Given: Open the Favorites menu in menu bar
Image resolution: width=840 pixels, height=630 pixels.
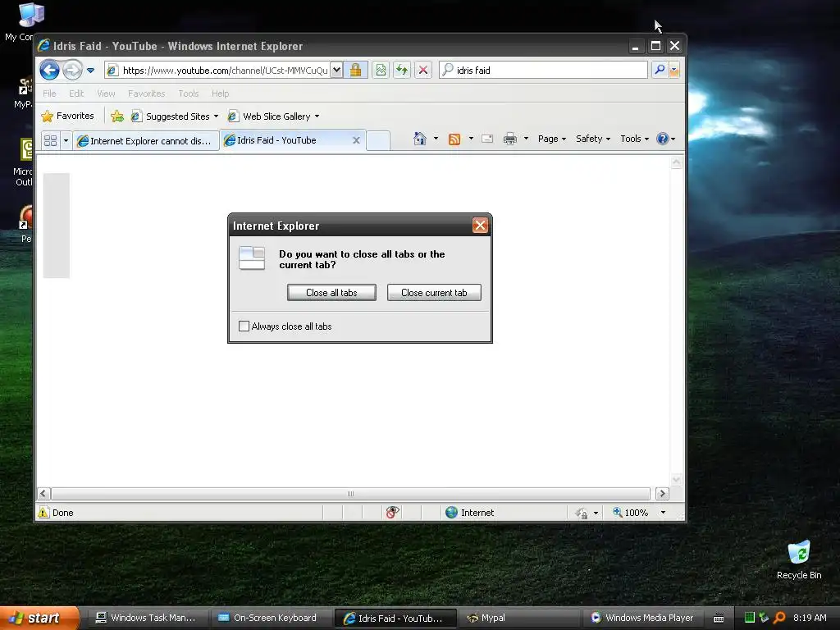Looking at the screenshot, I should tap(146, 94).
